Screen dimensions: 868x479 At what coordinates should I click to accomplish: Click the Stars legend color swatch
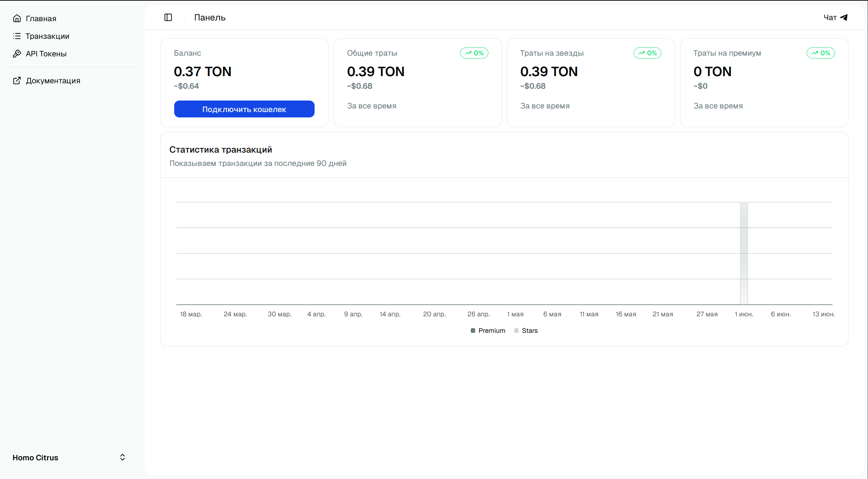click(516, 330)
